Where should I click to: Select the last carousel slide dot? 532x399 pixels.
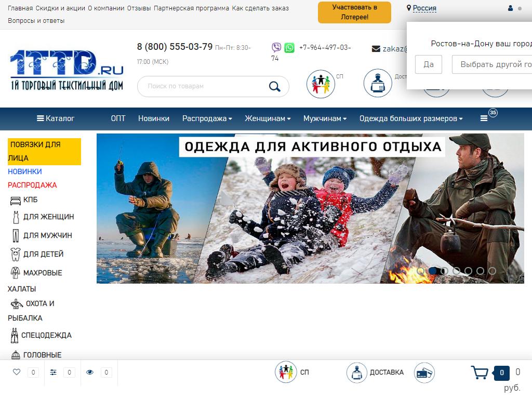[492, 271]
